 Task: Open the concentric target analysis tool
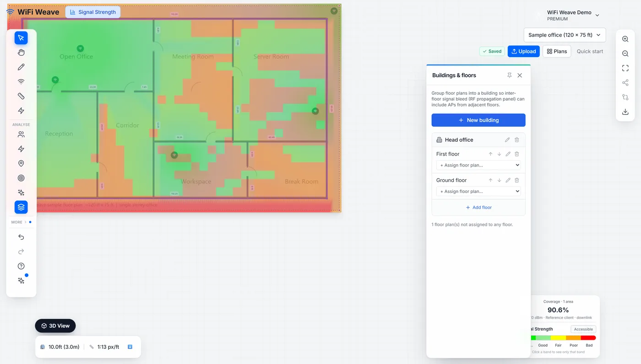pyautogui.click(x=21, y=178)
